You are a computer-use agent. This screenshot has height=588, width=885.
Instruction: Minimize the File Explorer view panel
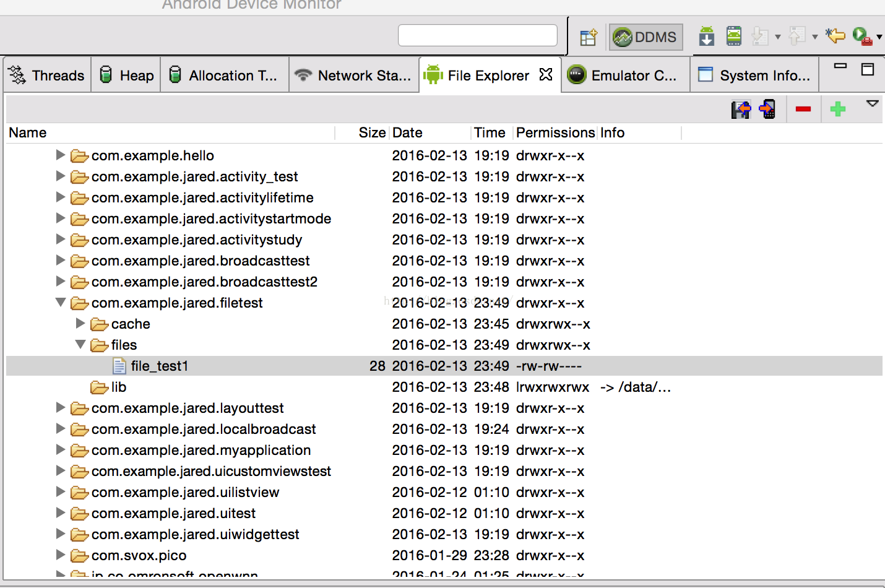tap(840, 66)
